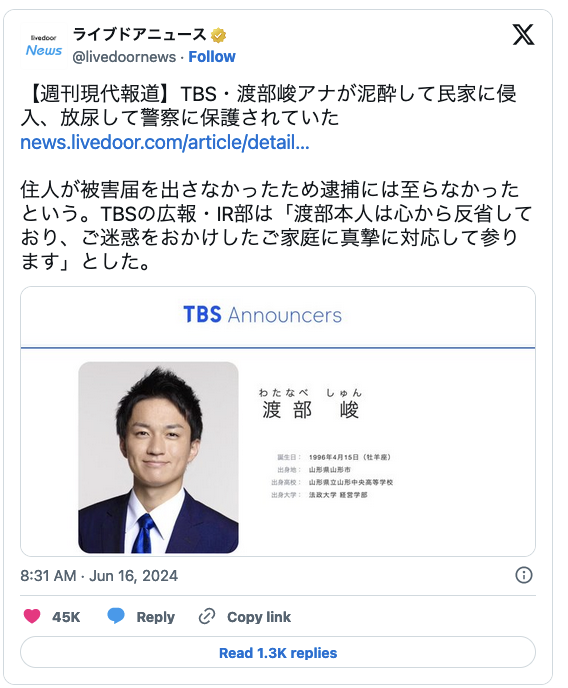Screen dimensions: 568x688
Task: Click the 45K likes count
Action: [66, 617]
